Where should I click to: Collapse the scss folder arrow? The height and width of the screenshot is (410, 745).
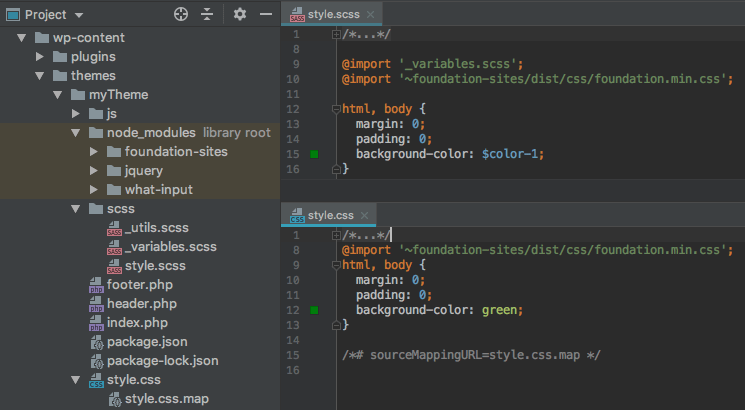coord(76,209)
